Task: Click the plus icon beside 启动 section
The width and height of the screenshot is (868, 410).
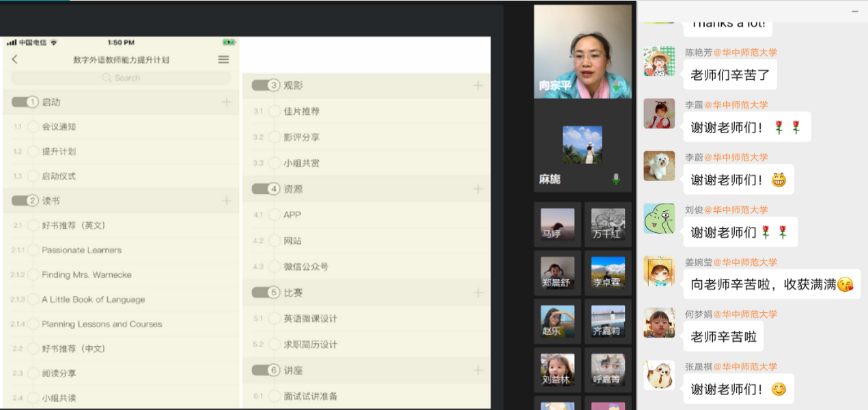Action: point(226,102)
